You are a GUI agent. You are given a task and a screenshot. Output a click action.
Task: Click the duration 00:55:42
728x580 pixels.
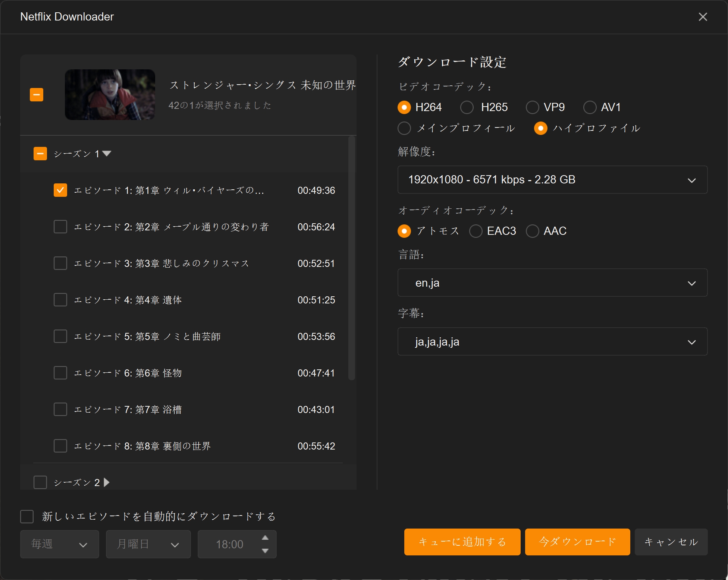tap(316, 446)
